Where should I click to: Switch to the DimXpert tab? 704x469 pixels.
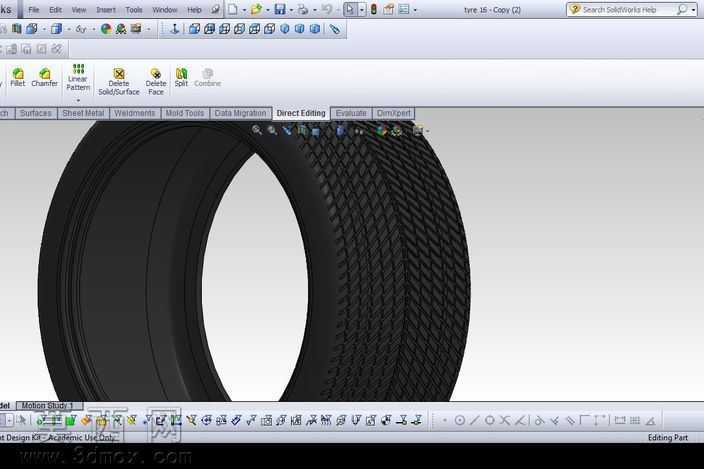(x=394, y=113)
